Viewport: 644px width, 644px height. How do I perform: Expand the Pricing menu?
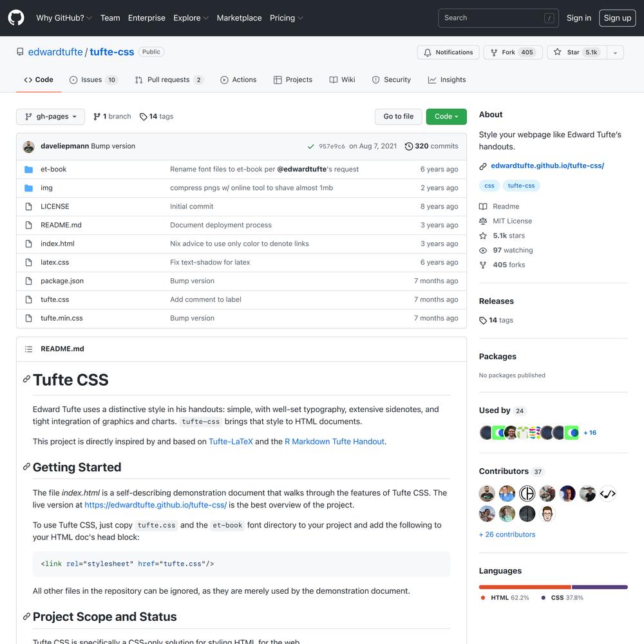[287, 18]
